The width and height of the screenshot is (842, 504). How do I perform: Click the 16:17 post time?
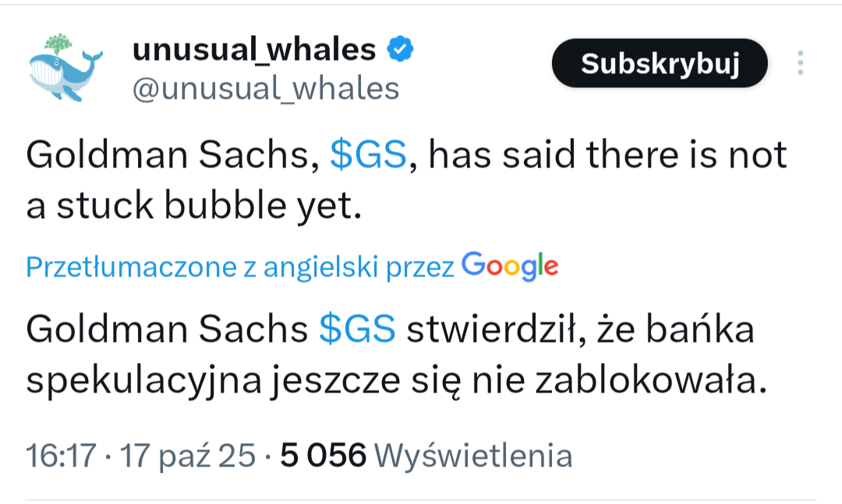tap(60, 456)
